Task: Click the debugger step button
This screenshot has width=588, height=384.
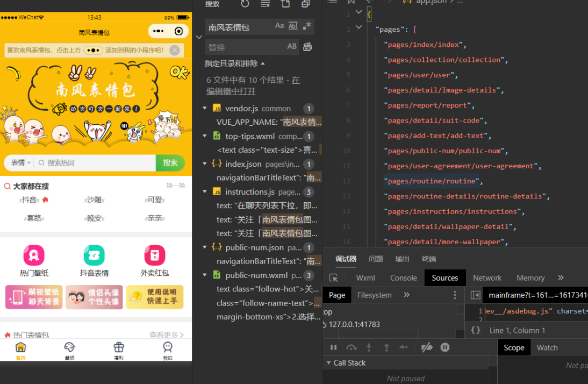Action: point(404,347)
